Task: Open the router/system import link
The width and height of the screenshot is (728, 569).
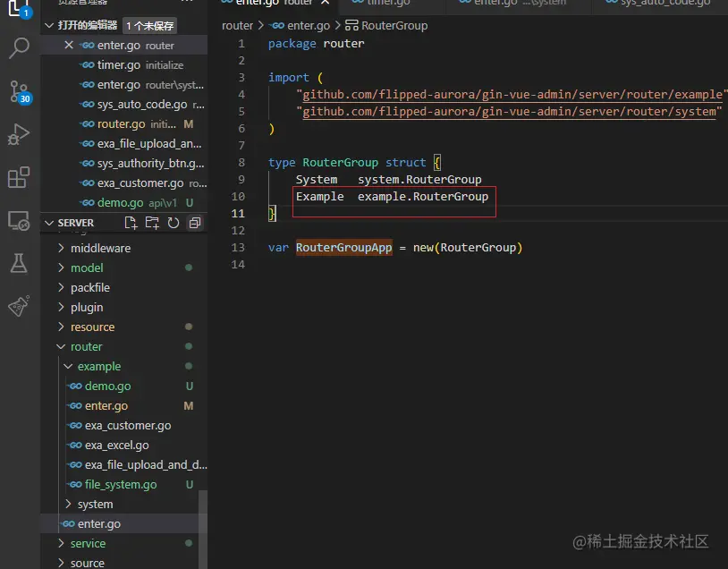Action: coord(509,112)
